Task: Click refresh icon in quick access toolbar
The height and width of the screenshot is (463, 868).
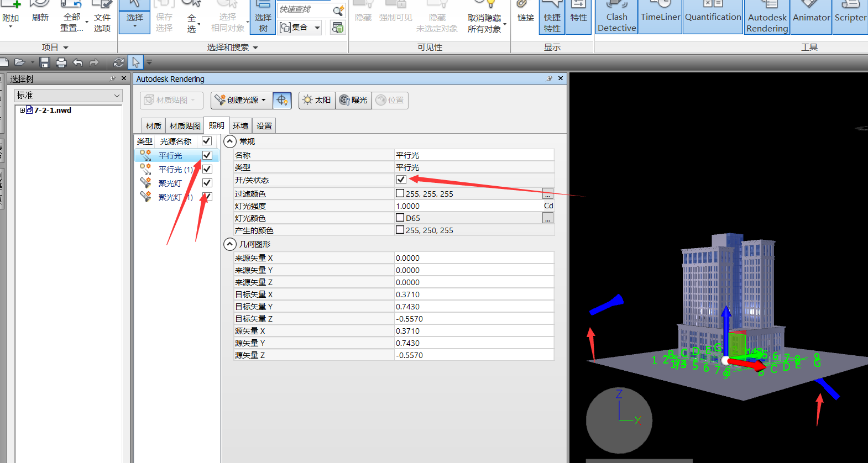Action: tap(118, 62)
